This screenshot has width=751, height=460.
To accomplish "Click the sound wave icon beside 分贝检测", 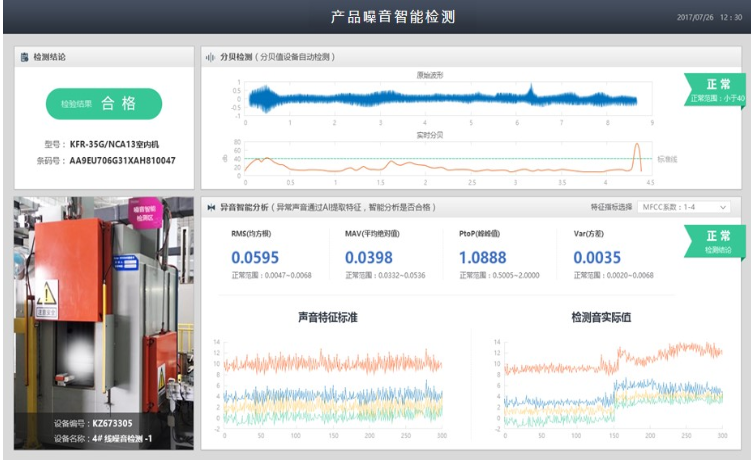I will click(x=210, y=57).
